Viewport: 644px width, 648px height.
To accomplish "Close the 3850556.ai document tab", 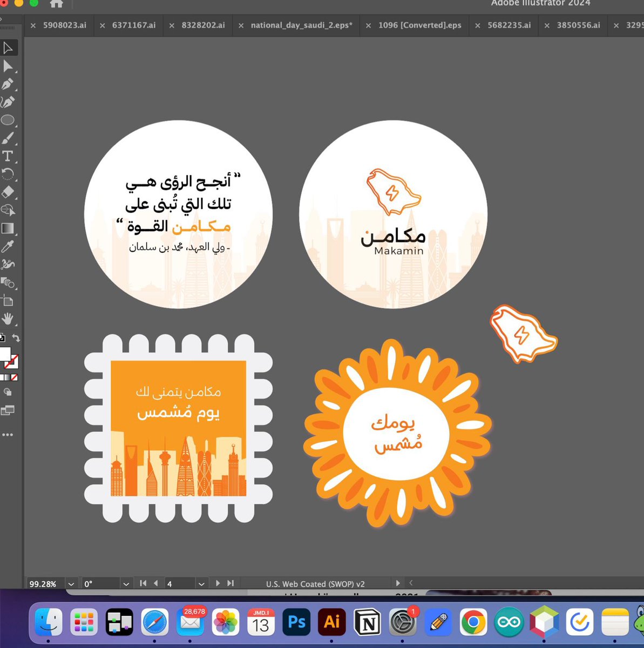I will tap(547, 25).
